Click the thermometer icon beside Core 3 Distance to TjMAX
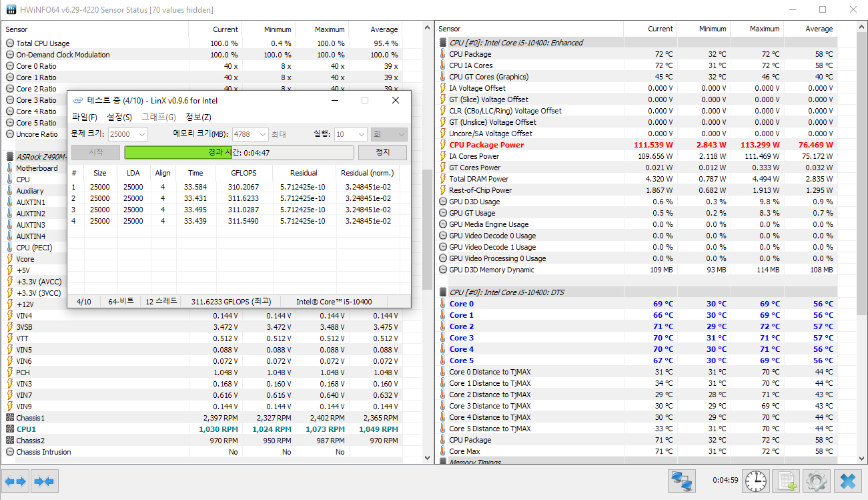This screenshot has width=868, height=500. (443, 406)
